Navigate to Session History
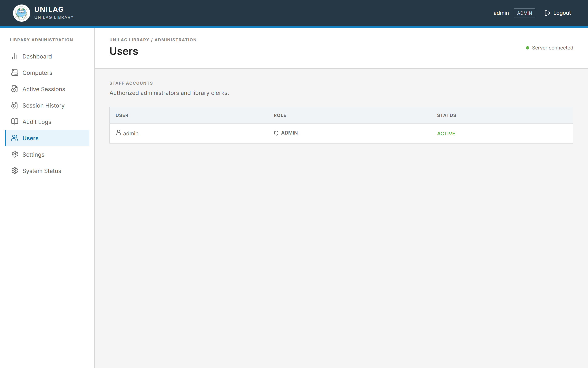The height and width of the screenshot is (368, 588). tap(47, 105)
